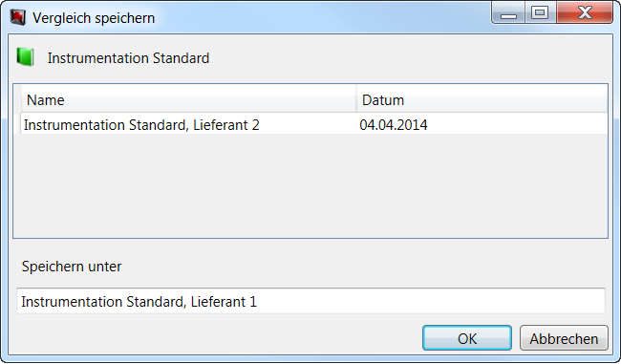Click the green book icon

point(26,57)
